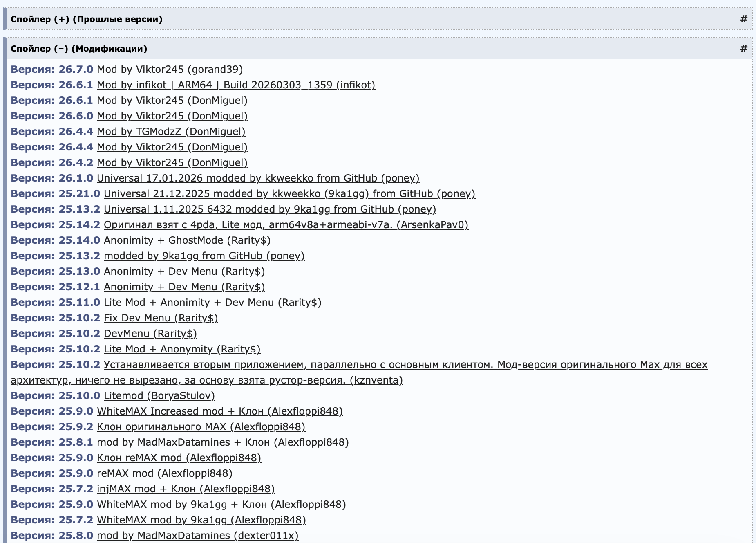
Task: Open Universal 21.12.2025 kkweekko (9ka1gg) link
Action: point(289,194)
